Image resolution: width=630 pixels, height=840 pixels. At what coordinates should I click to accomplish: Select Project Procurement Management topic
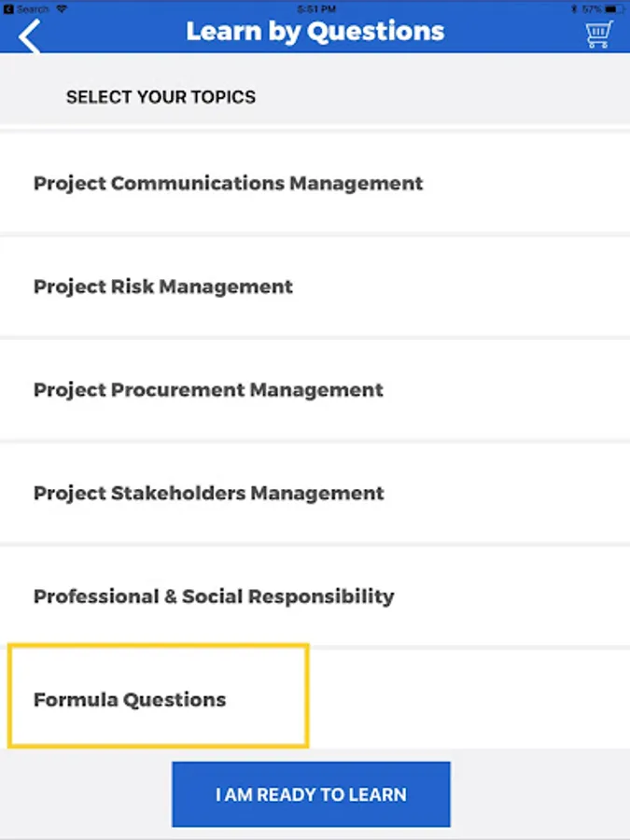pos(208,390)
